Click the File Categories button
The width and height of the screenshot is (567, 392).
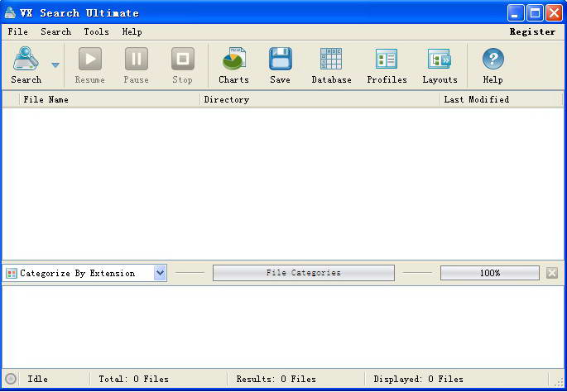[304, 273]
